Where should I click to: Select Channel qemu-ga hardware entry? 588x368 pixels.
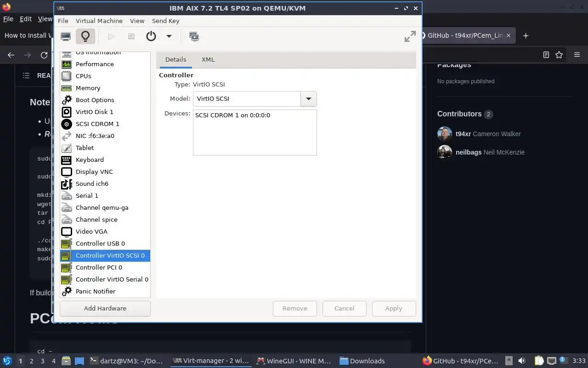point(105,207)
